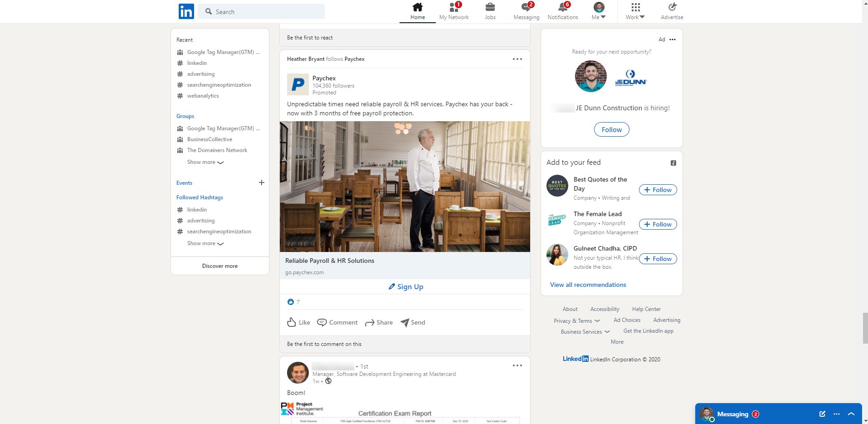Screen dimensions: 868x424
Task: Expand Show more under Followed Hashtags
Action: pos(205,243)
